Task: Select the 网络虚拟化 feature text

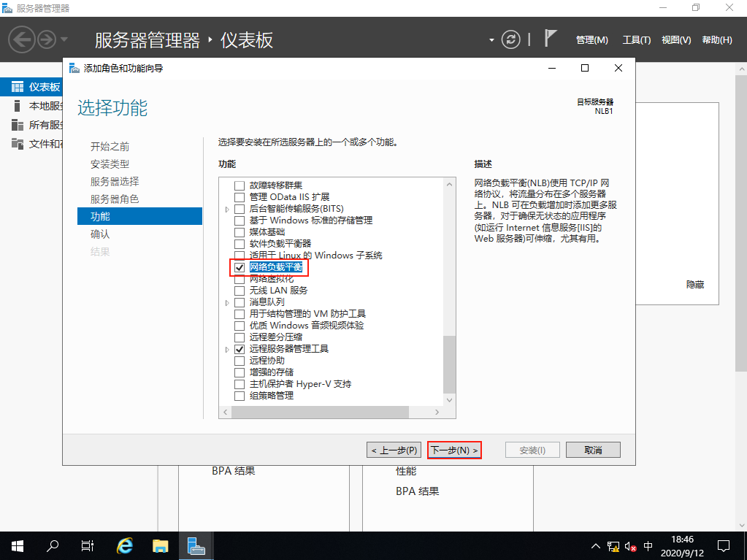Action: pos(272,279)
